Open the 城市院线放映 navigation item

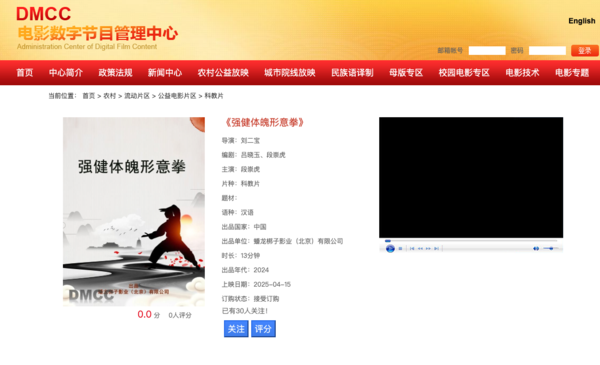pos(289,73)
